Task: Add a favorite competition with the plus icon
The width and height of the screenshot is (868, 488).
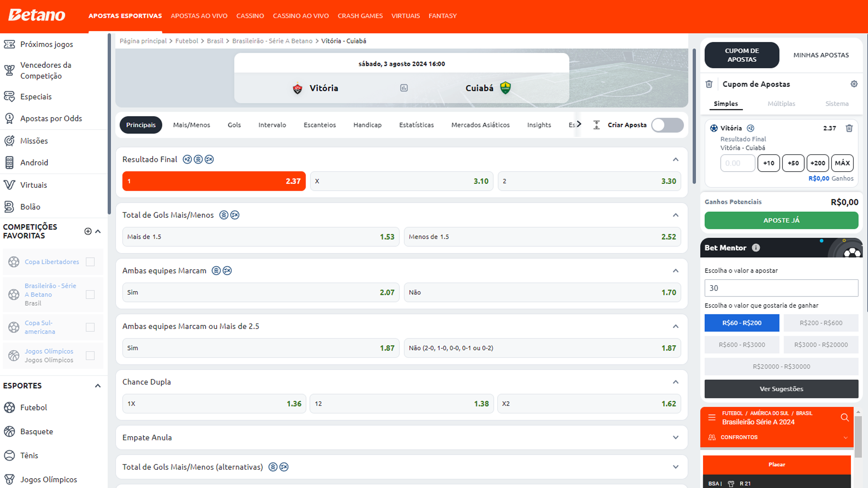Action: [x=88, y=231]
